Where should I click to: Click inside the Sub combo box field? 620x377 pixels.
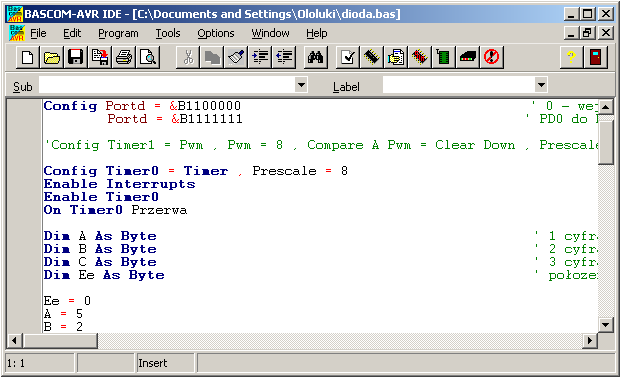[x=167, y=85]
